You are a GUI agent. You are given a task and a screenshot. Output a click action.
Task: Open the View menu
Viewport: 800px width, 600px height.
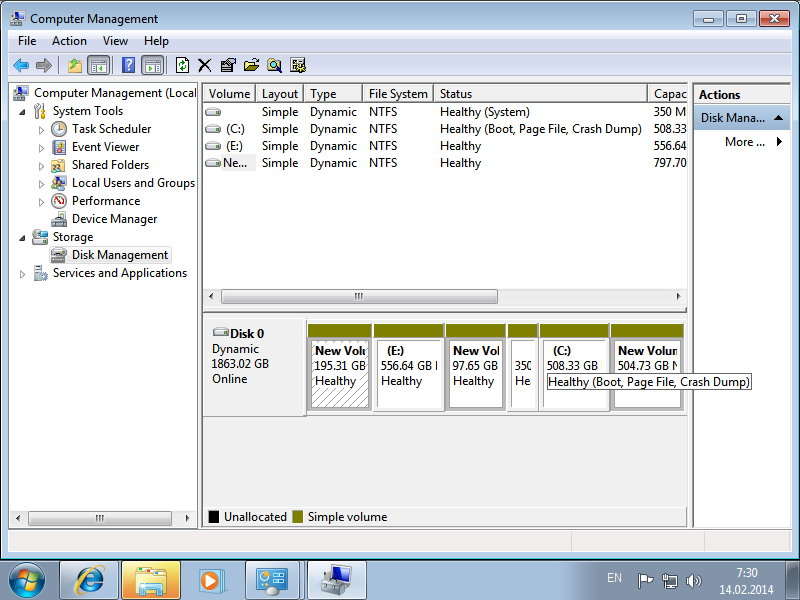click(x=115, y=41)
